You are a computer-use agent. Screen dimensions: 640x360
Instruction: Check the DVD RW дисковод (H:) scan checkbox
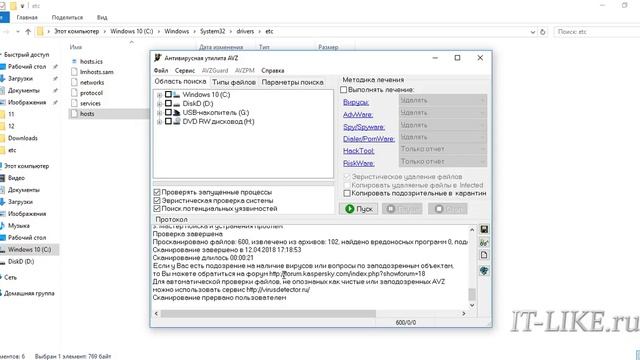click(168, 122)
